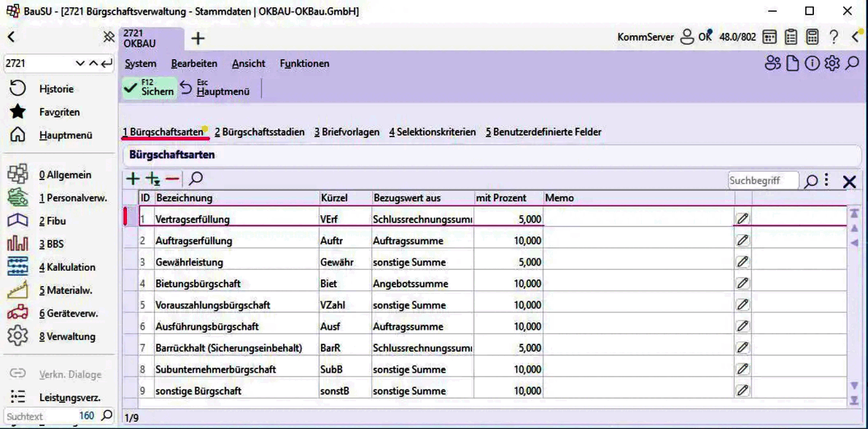Close the Bürgschaftsarten table panel with X

[849, 182]
